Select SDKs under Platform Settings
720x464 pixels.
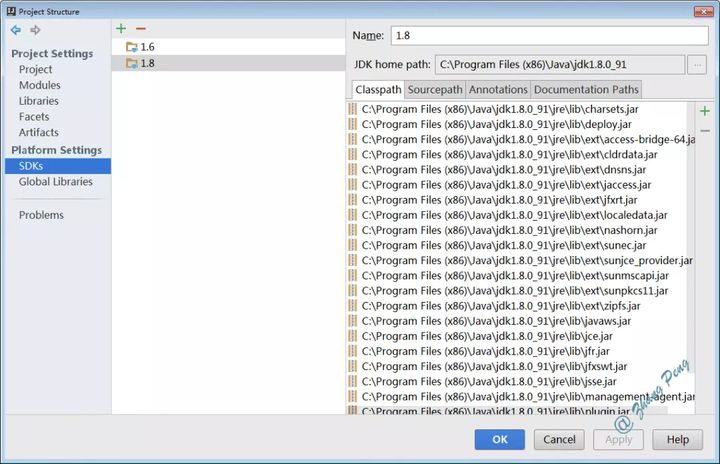(58, 166)
